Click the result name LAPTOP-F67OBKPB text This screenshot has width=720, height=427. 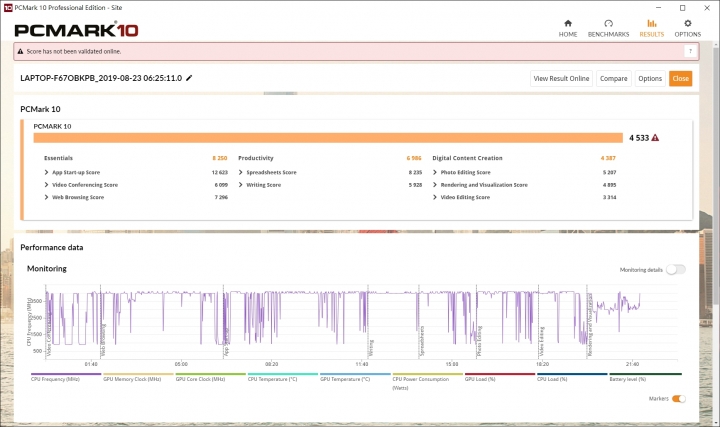101,78
